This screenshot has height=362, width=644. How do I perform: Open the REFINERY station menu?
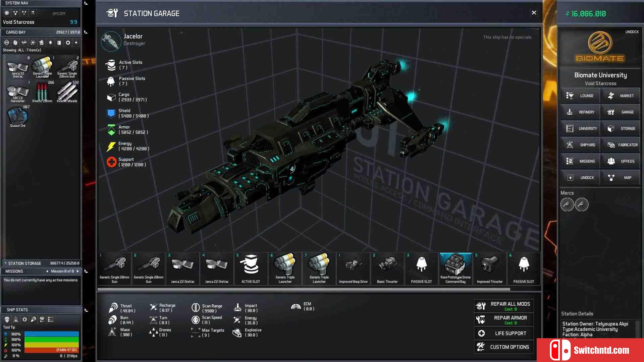coord(580,112)
